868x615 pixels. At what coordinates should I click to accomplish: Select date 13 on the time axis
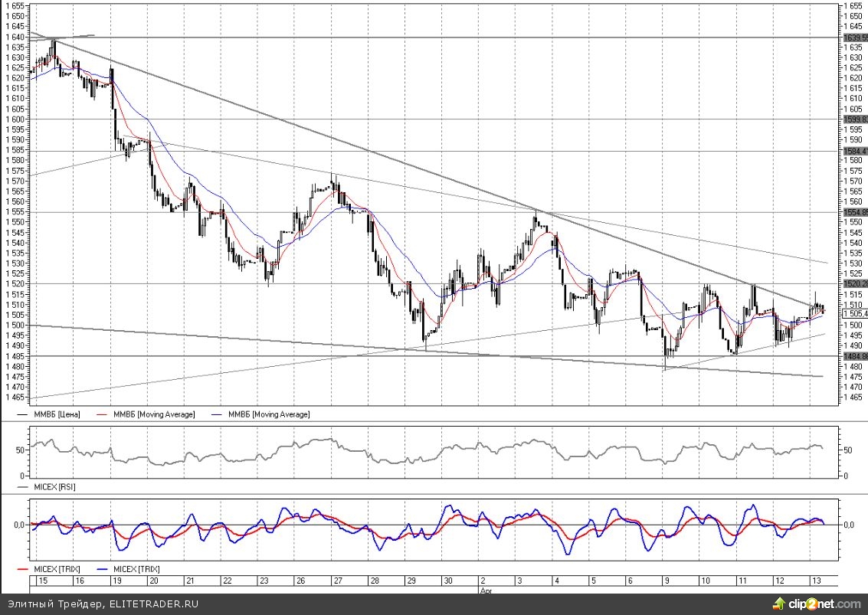coord(817,581)
